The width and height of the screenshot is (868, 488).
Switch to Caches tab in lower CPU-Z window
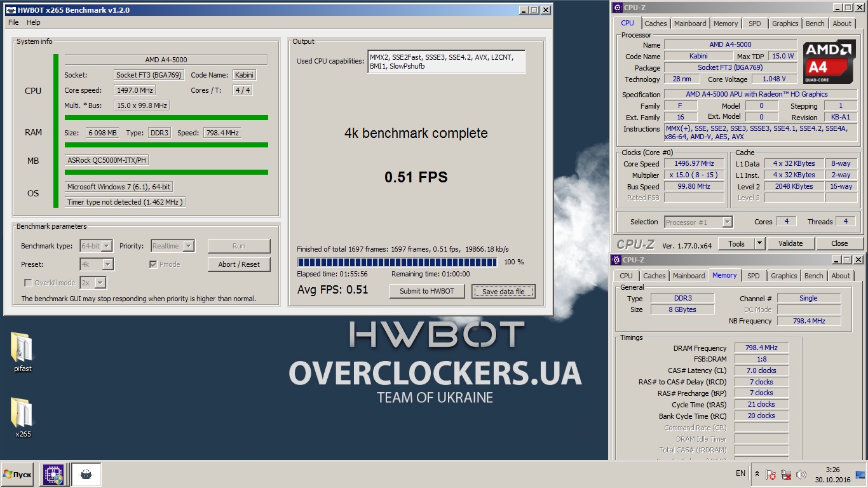coord(654,276)
